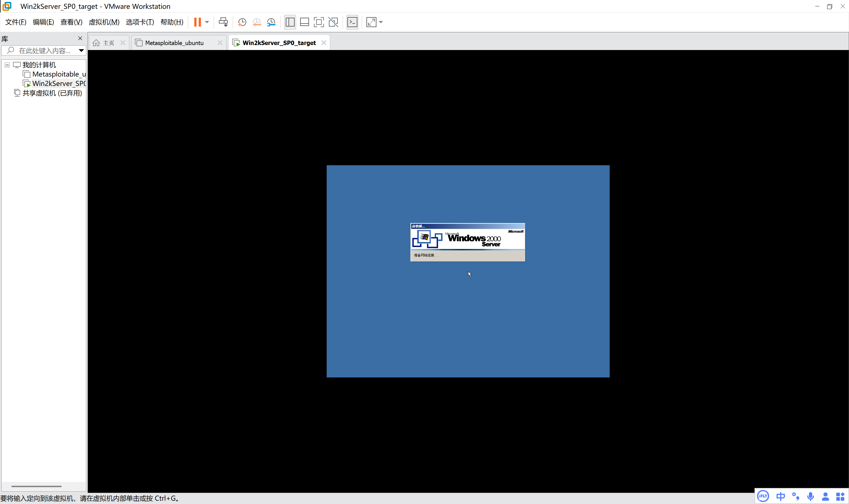Screen dimensions: 849x504
Task: Collapse the 我的计算机 tree node
Action: tap(7, 65)
